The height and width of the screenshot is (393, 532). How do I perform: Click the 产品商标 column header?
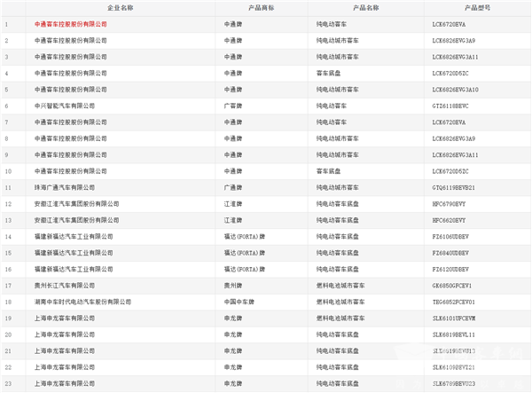point(265,8)
